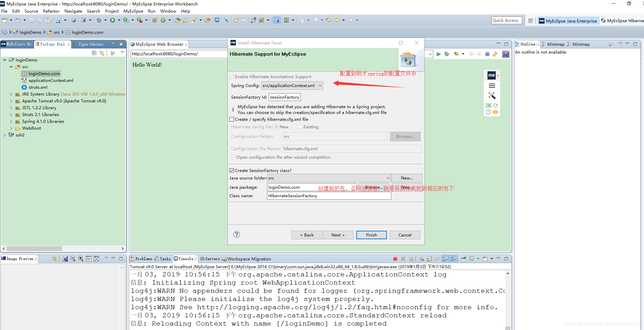Click the Save disk icon in main toolbar

(31, 20)
